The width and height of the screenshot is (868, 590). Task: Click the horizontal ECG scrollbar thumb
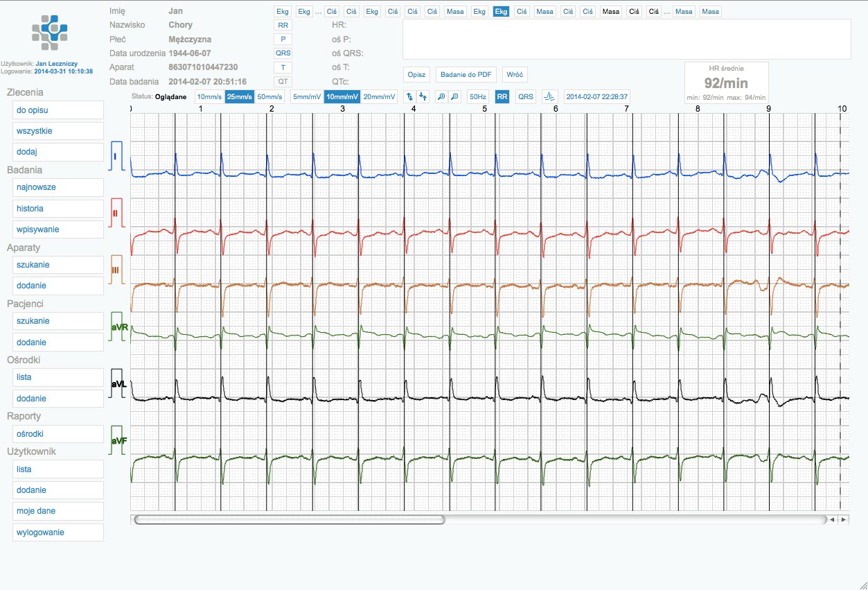coord(290,519)
